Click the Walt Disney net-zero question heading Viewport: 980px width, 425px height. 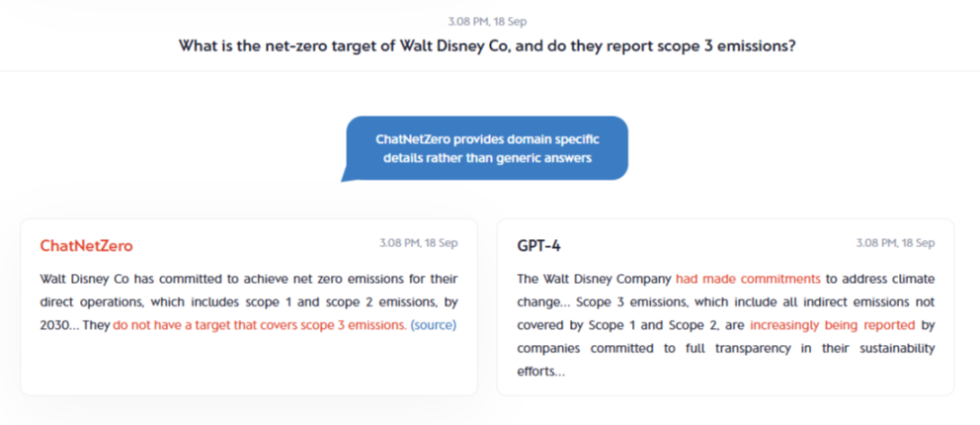point(486,45)
